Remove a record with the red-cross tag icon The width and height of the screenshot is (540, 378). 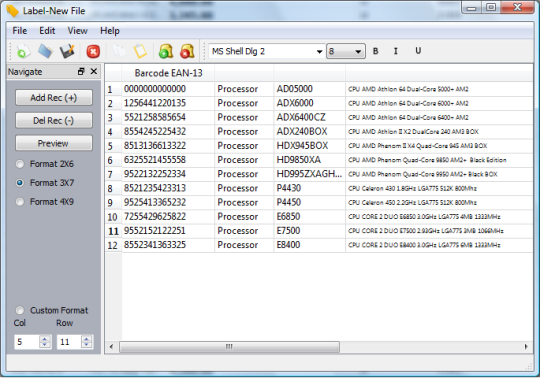pyautogui.click(x=188, y=52)
